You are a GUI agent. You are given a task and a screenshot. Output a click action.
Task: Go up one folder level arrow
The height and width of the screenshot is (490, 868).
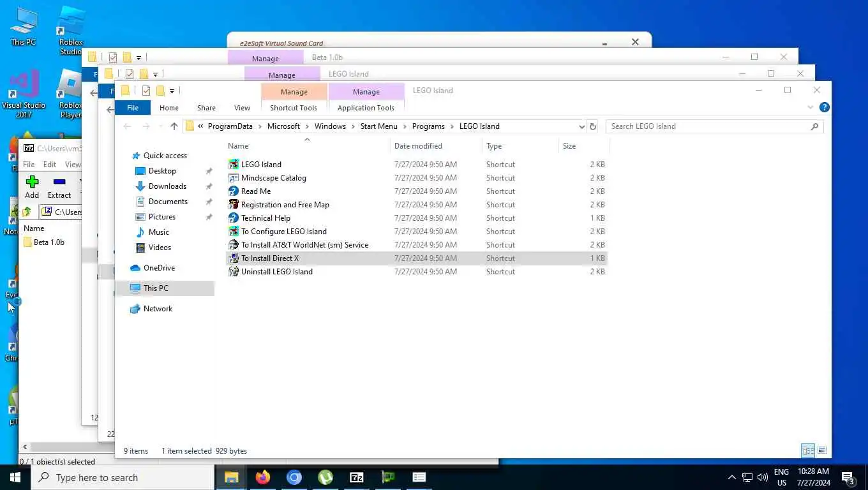point(174,126)
